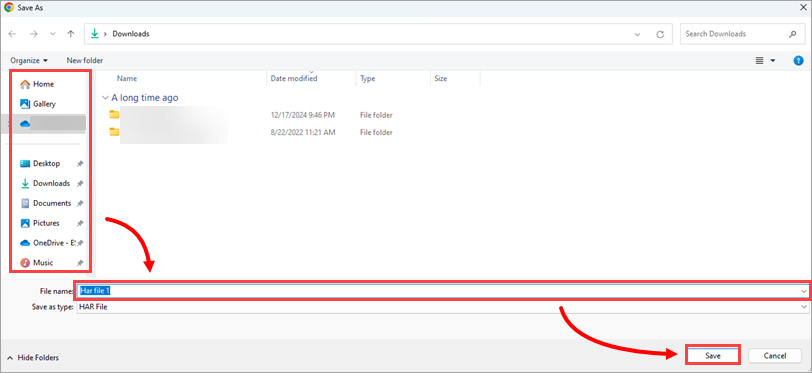Select the blurred OneDrive cloud entry
812x373 pixels.
pos(52,123)
